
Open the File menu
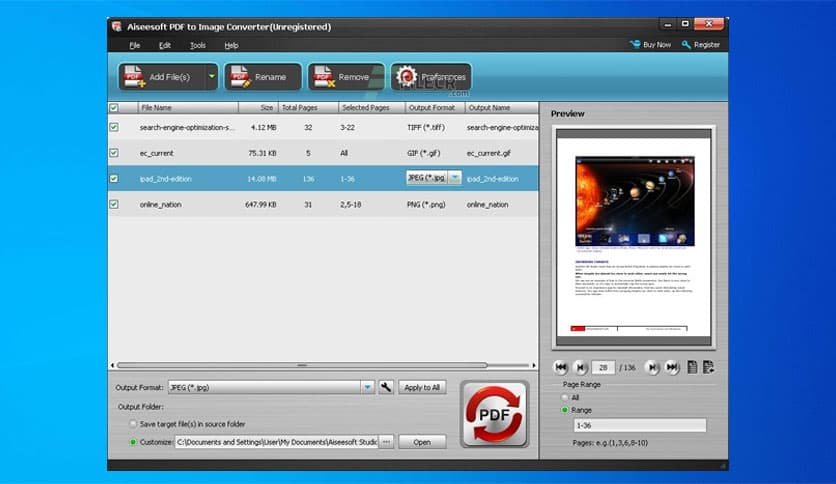click(x=134, y=45)
